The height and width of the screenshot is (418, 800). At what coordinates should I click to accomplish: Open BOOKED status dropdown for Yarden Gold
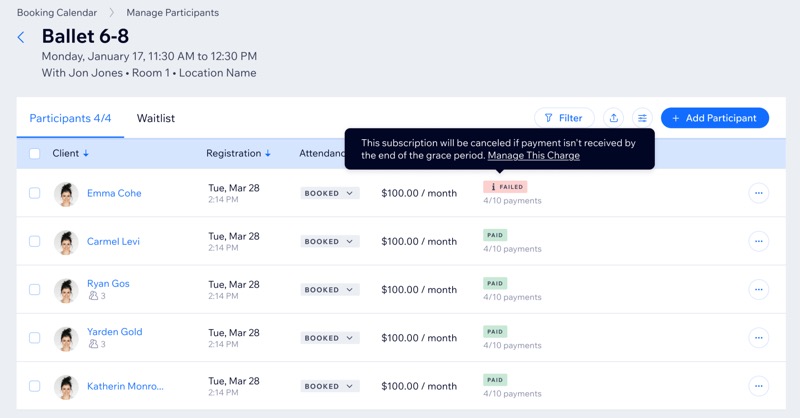coord(330,338)
